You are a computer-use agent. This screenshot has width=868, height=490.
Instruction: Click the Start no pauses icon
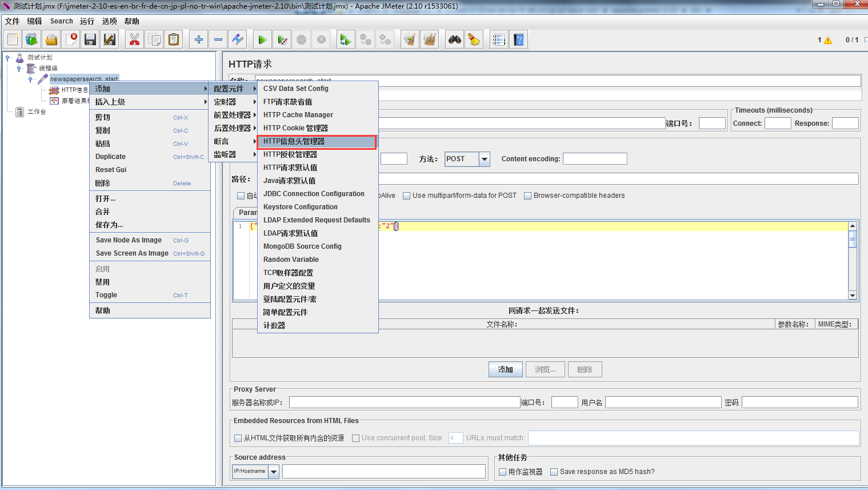coord(282,39)
